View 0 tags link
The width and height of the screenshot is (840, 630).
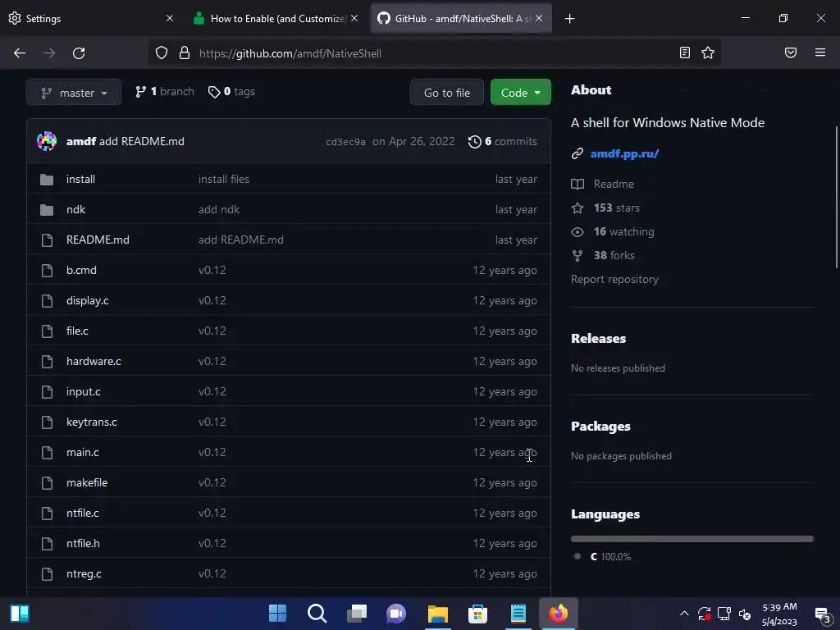pos(231,92)
